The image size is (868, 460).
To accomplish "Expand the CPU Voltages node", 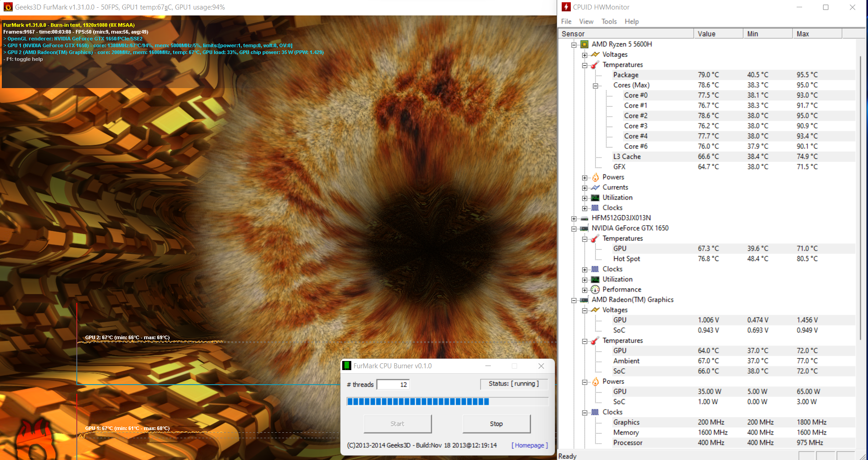I will [x=585, y=55].
